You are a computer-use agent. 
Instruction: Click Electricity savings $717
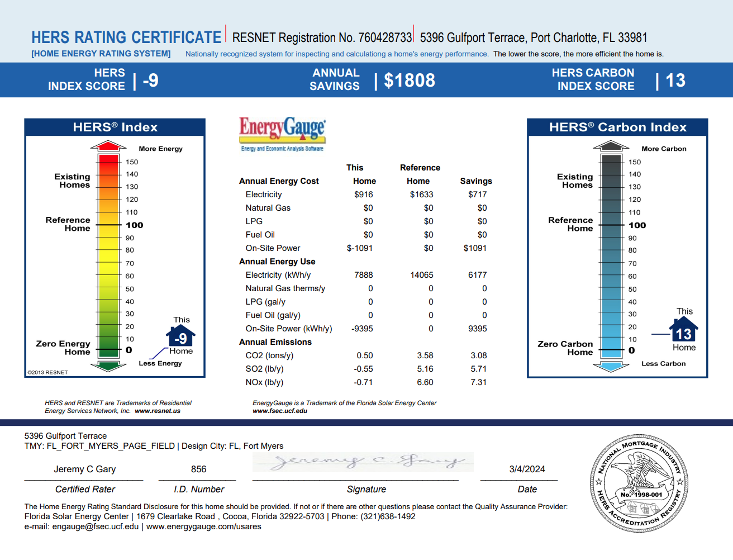click(x=478, y=194)
